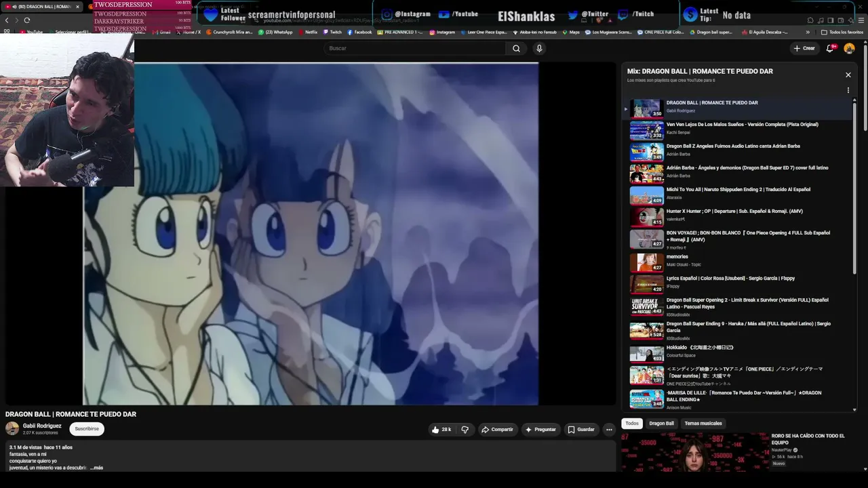Open WhatsApp bookmark

coord(275,32)
